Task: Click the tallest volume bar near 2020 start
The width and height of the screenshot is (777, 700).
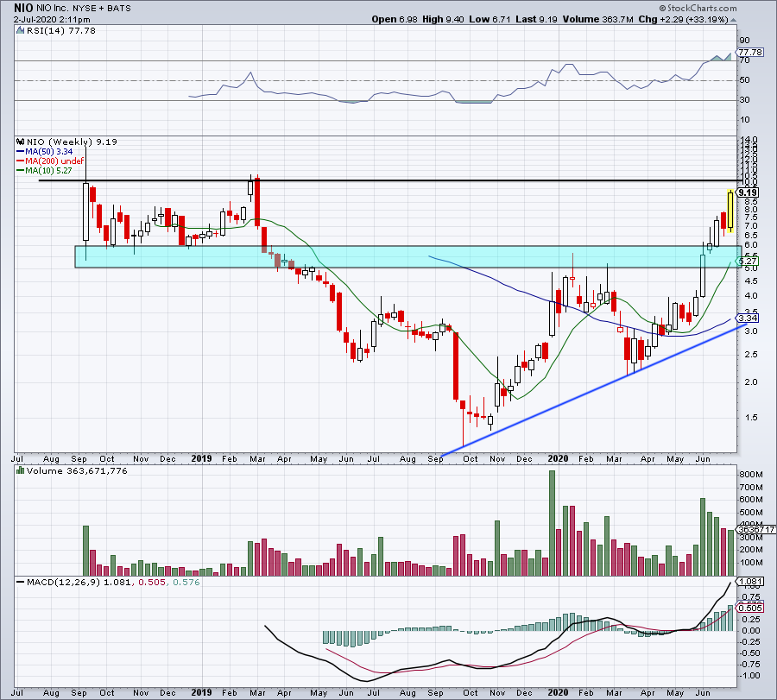Action: (552, 523)
